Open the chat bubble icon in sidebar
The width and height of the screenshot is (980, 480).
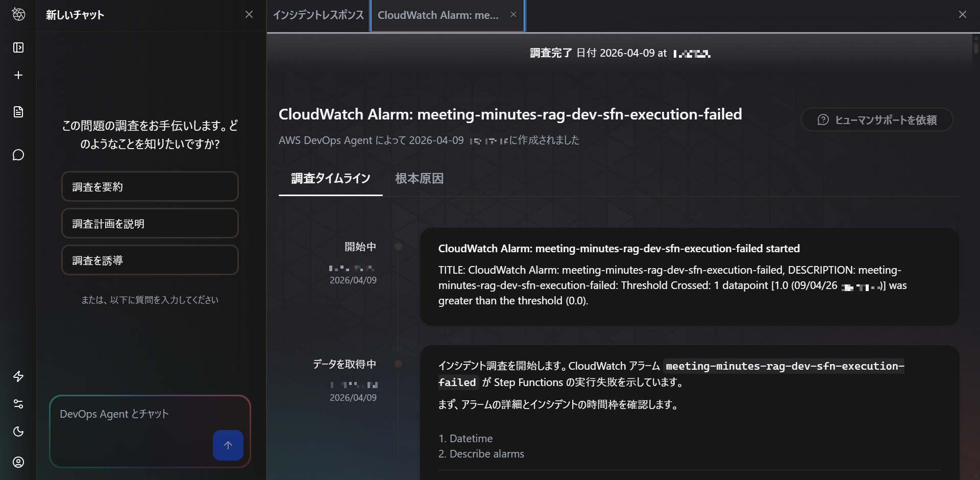tap(18, 155)
